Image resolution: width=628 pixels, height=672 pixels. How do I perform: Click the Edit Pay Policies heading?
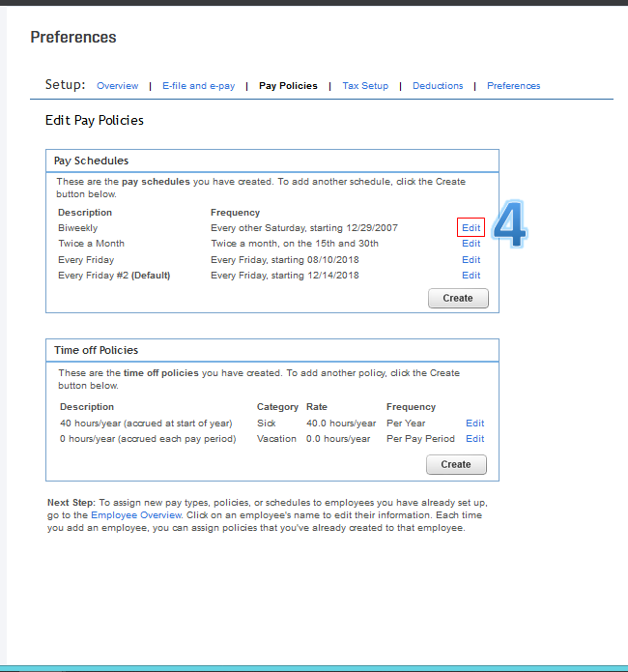coord(95,121)
